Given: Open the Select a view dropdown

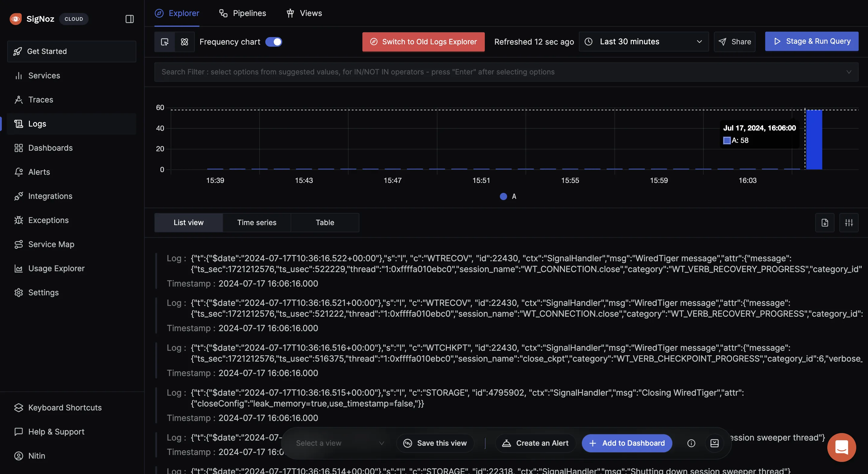Looking at the screenshot, I should click(340, 443).
